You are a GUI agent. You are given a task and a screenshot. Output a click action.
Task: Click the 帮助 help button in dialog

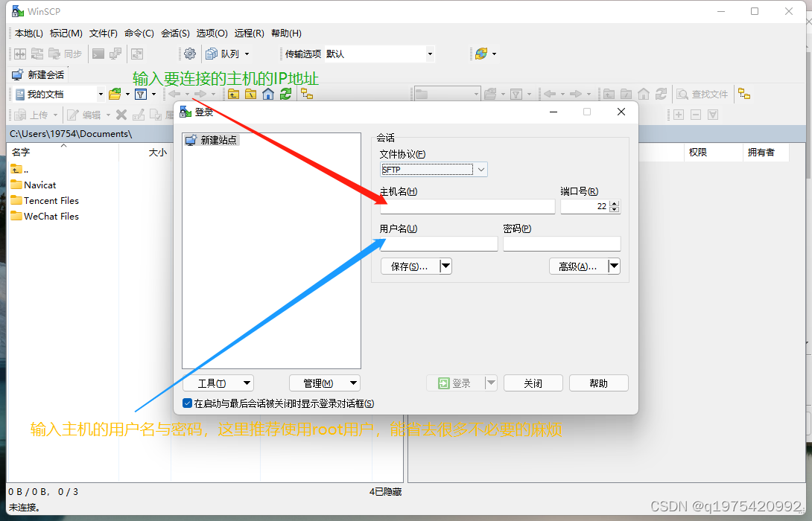click(x=599, y=383)
